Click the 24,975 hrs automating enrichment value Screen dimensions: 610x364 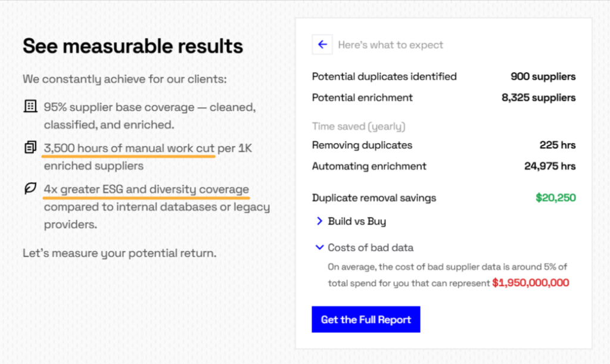pos(550,166)
